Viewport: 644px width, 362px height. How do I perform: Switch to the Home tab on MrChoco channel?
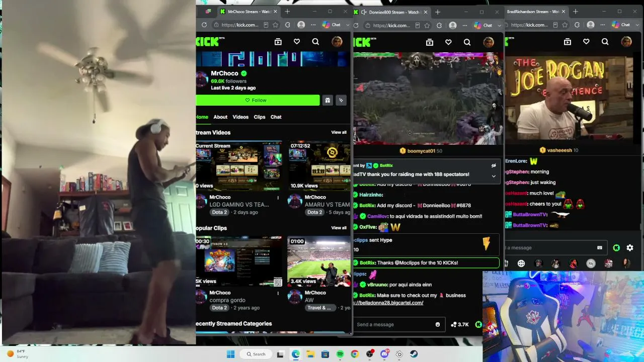coord(202,117)
